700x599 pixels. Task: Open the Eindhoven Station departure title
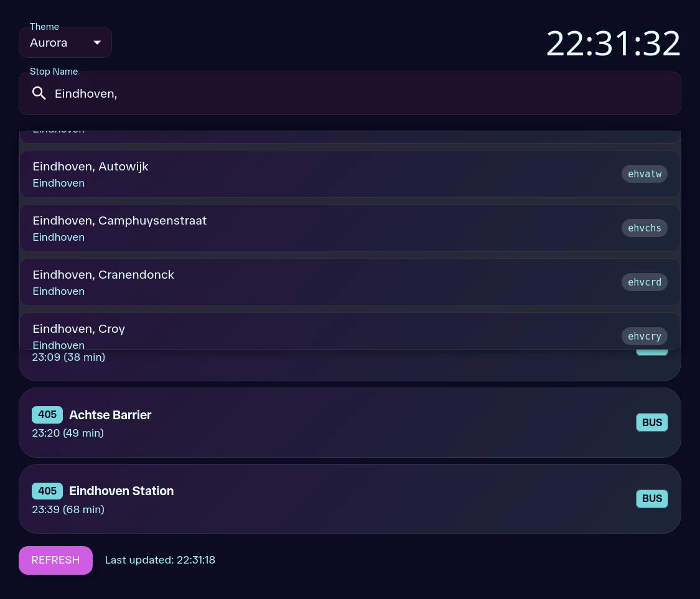pos(121,491)
